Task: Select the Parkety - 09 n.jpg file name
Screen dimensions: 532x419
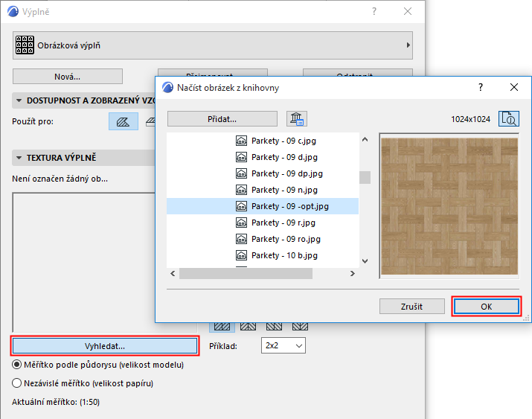Action: (284, 190)
